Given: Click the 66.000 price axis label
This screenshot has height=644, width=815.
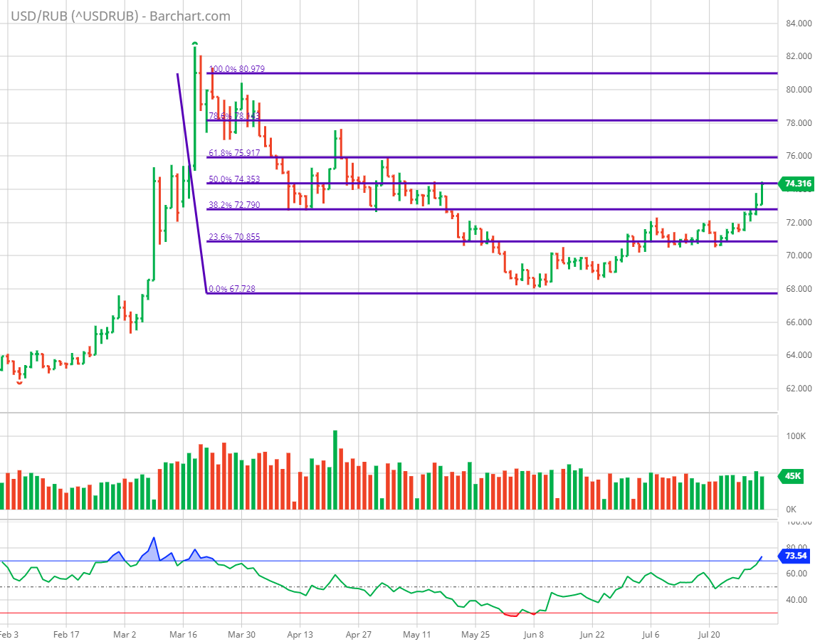Looking at the screenshot, I should click(x=799, y=322).
